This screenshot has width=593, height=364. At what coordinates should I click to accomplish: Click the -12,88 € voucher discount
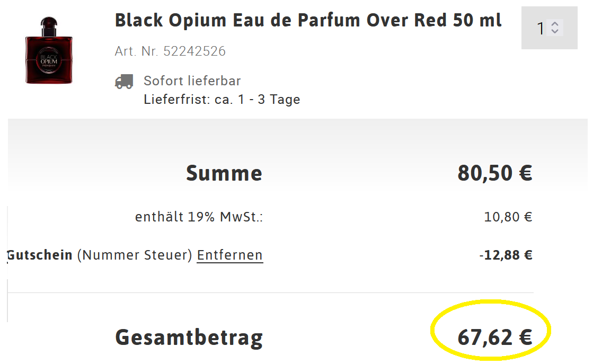click(x=505, y=255)
